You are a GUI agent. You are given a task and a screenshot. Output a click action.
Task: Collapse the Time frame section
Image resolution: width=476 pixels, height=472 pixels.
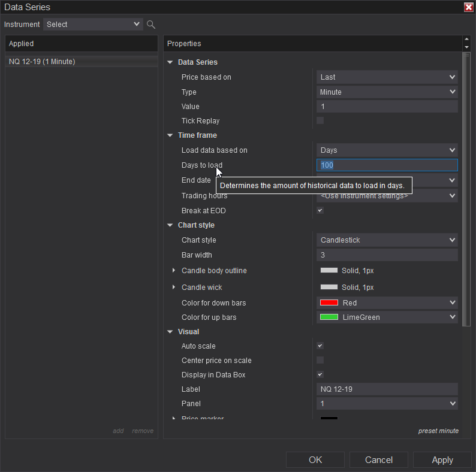click(170, 135)
